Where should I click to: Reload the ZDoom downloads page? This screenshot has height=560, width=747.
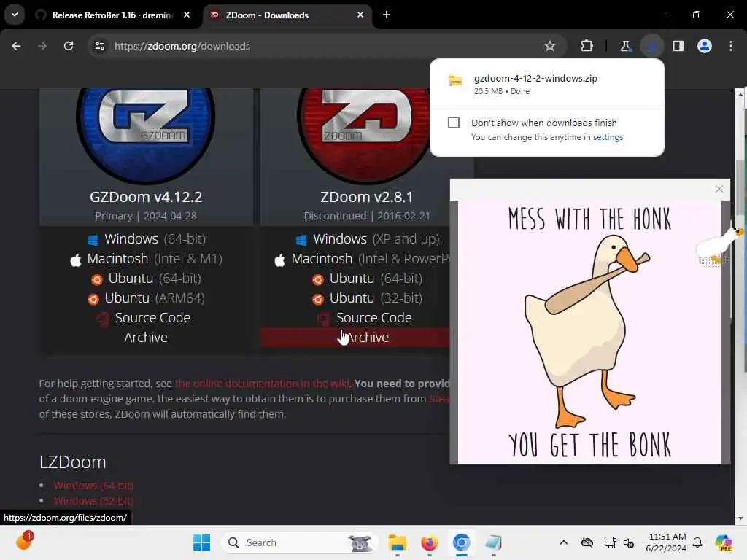69,46
